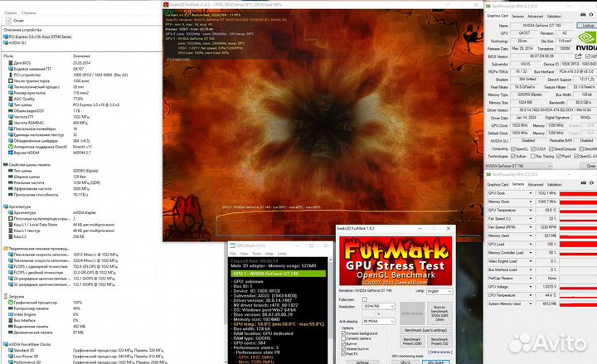
Task: Open the Сервис menu in AIDA64
Action: pyautogui.click(x=9, y=14)
